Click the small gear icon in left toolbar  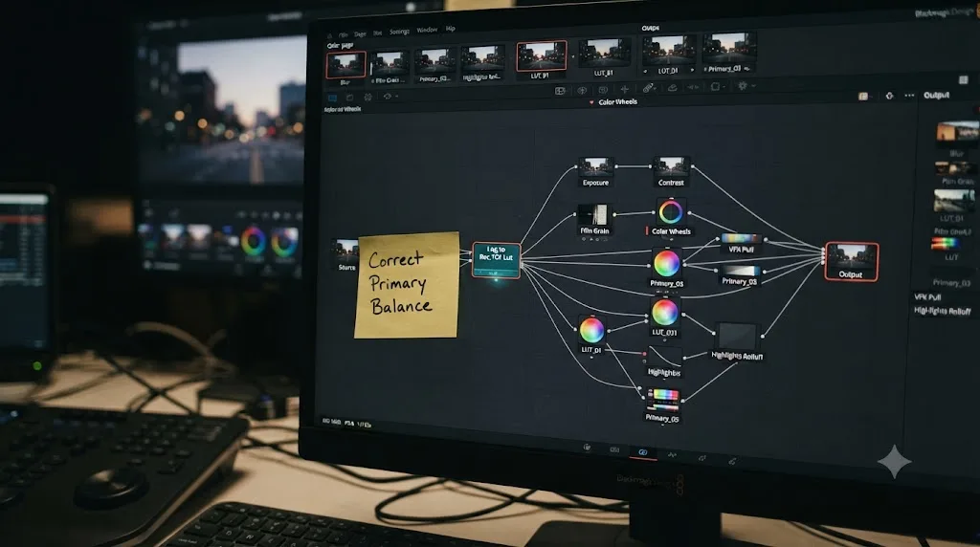click(x=368, y=98)
